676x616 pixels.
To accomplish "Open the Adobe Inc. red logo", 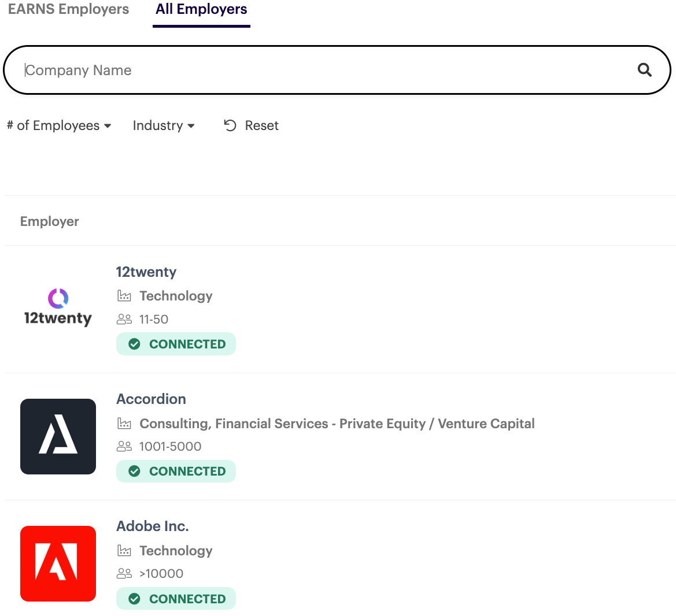I will tap(58, 563).
